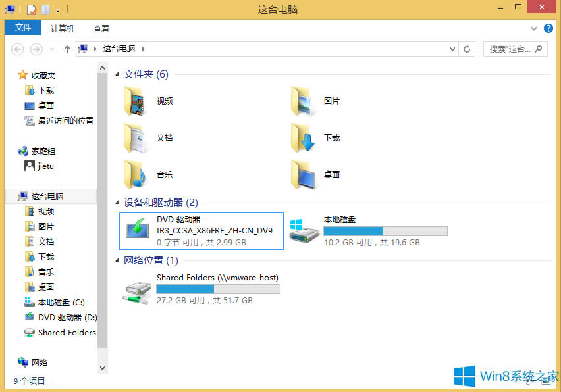Image resolution: width=561 pixels, height=392 pixels.
Task: Select jietu under 家庭组 in sidebar
Action: click(x=41, y=166)
